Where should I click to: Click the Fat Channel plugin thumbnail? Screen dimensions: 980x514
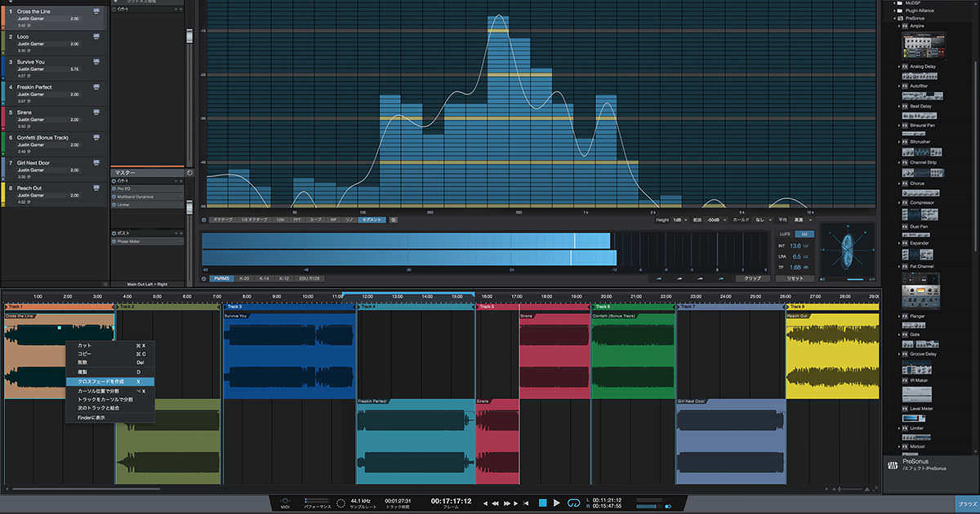click(x=920, y=292)
